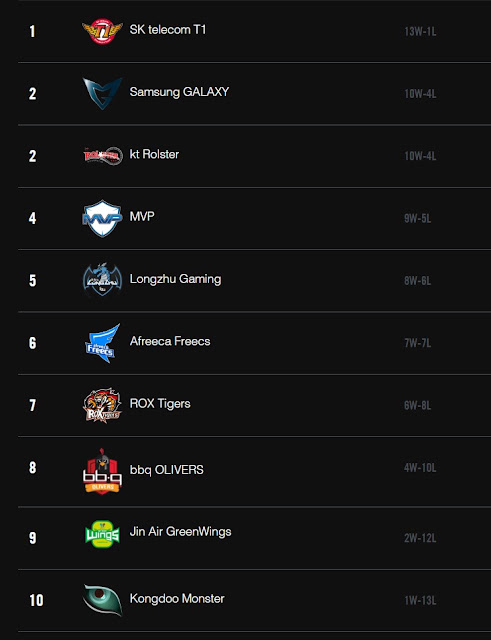Select the Afreeca Freecs logo
Viewport: 491px width, 640px height.
click(102, 343)
